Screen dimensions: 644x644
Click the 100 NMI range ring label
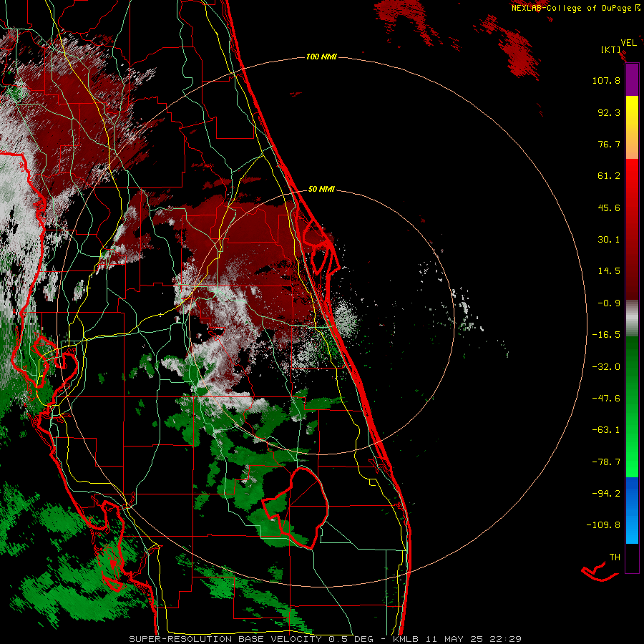[321, 57]
